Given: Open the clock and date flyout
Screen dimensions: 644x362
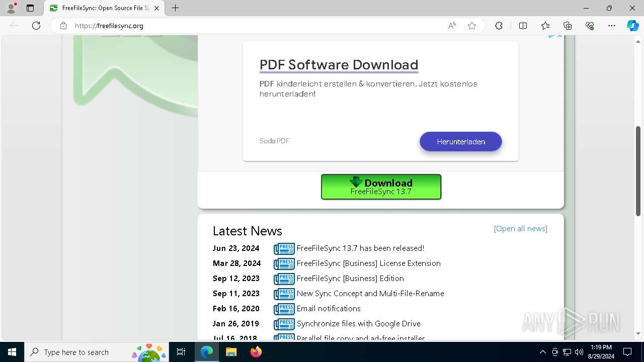Looking at the screenshot, I should [601, 352].
